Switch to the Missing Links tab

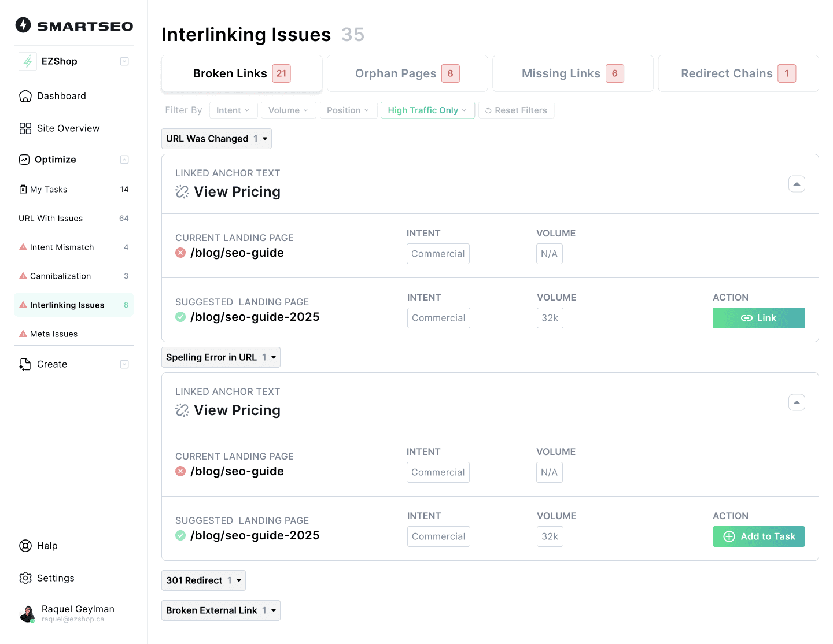pyautogui.click(x=573, y=73)
